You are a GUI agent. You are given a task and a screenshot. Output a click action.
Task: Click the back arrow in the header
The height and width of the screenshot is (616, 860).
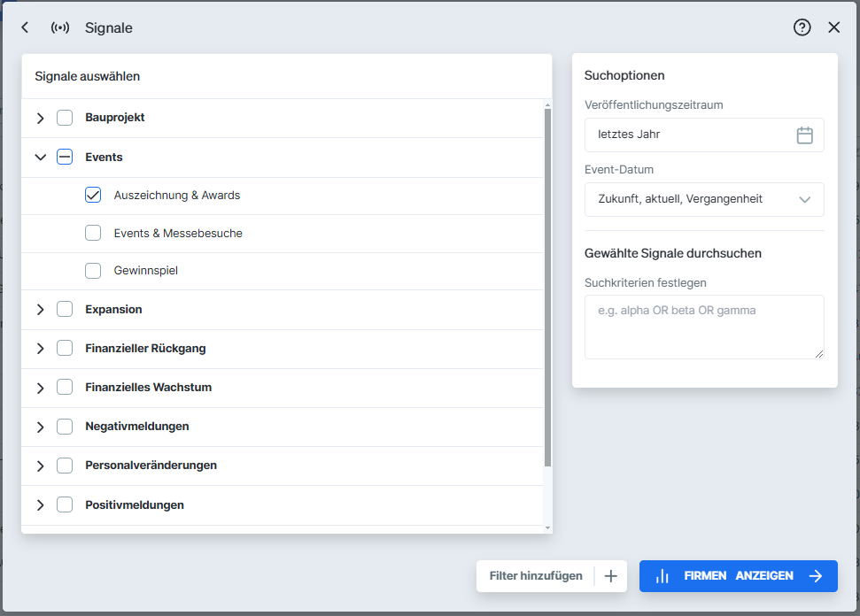pos(25,27)
